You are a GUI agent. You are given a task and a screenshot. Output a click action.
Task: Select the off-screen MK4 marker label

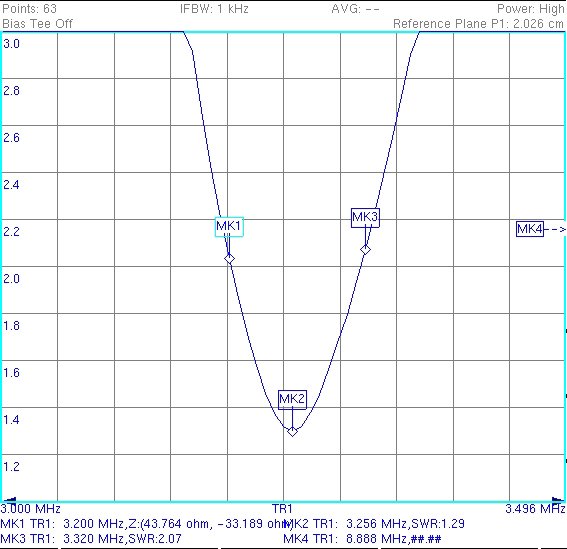coord(530,229)
